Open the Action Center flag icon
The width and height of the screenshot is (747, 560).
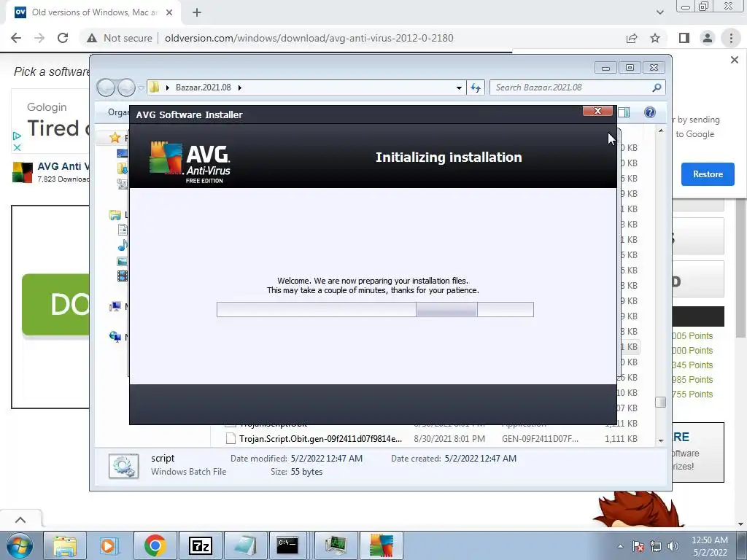click(x=638, y=546)
